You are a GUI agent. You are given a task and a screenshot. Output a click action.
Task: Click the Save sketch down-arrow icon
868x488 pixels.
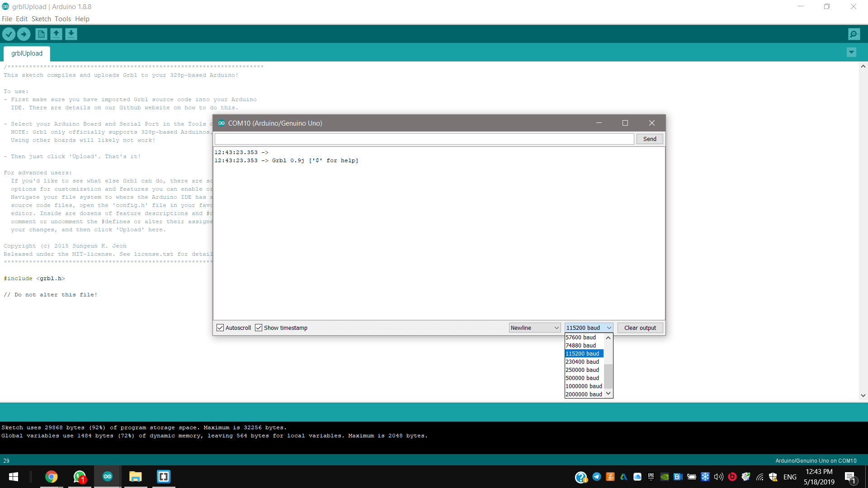coord(71,34)
